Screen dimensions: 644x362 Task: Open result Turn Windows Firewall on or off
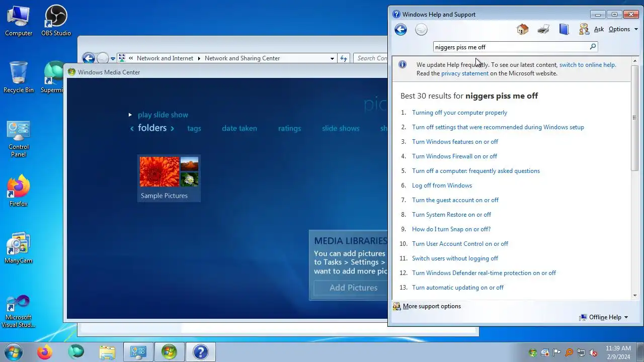pyautogui.click(x=454, y=156)
